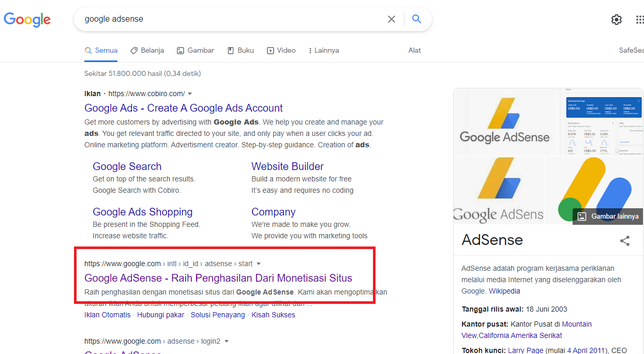This screenshot has height=354, width=644.
Task: Expand the dropdown arrow after cobiro.com URL
Action: (190, 94)
